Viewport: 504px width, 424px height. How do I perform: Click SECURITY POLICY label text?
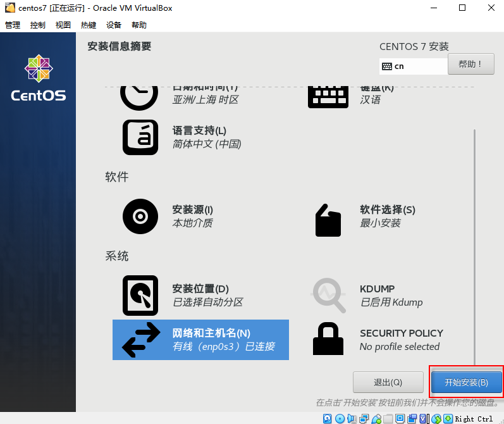click(x=402, y=334)
